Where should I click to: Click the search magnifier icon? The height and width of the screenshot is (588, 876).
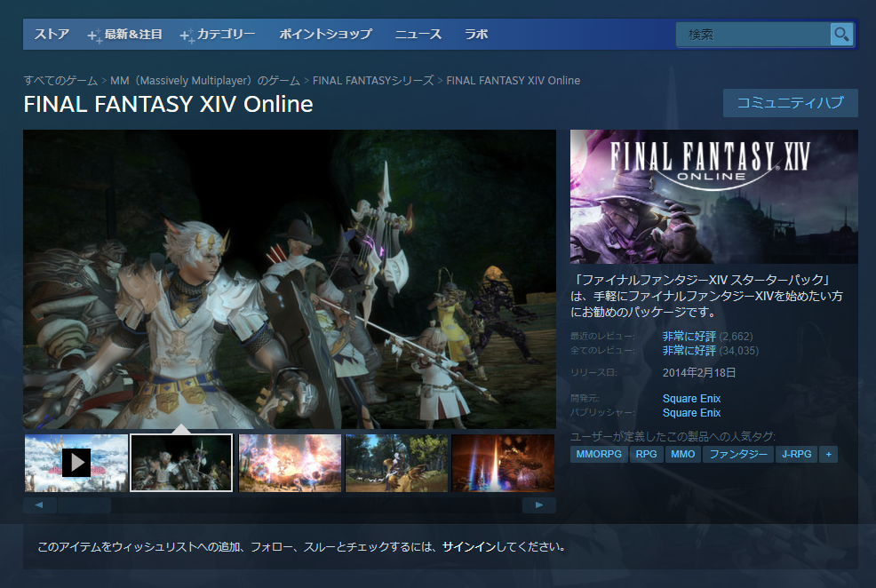point(841,35)
